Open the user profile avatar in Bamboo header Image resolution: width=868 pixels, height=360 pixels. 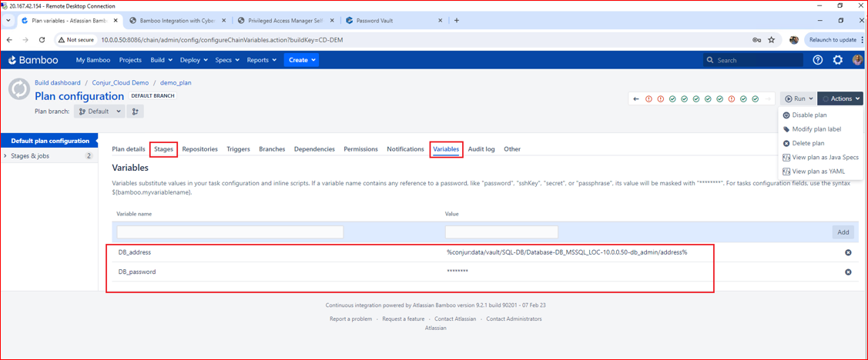click(x=857, y=60)
